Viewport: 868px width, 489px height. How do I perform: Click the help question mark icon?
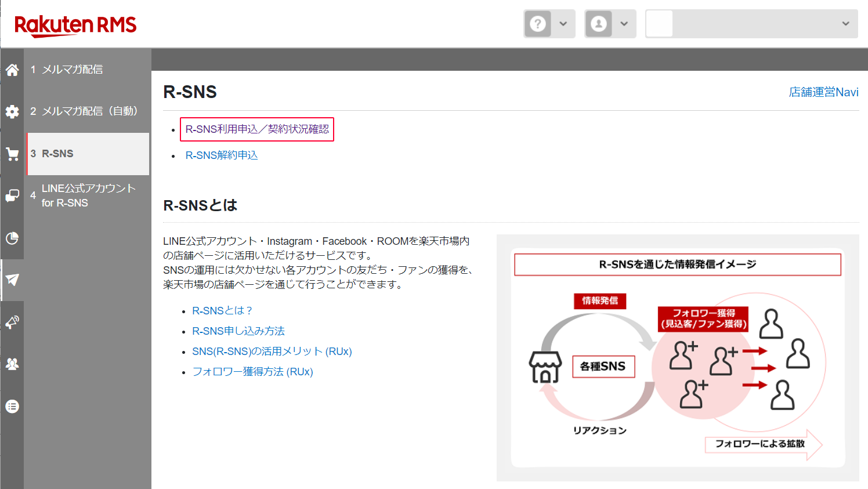(x=537, y=23)
